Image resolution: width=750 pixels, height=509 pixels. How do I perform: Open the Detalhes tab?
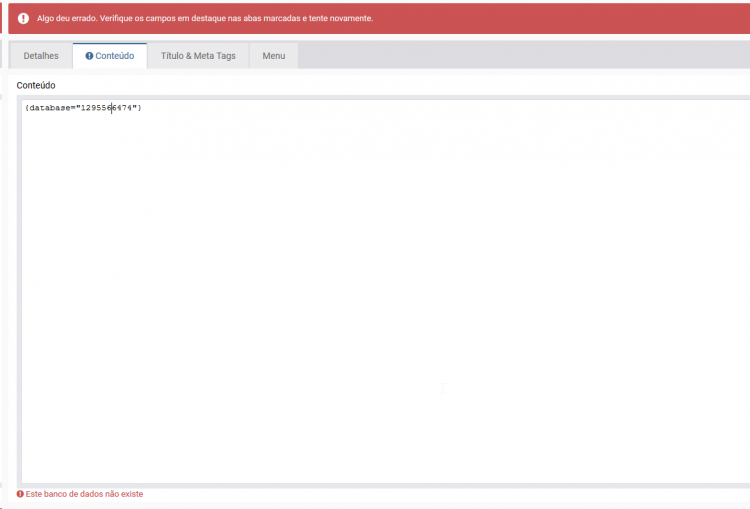(x=41, y=56)
